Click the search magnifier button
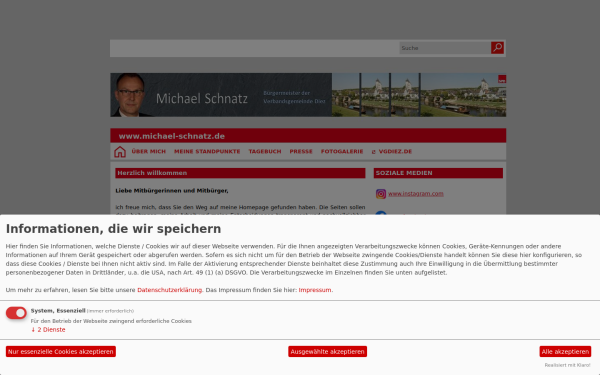600x375 pixels. click(497, 48)
